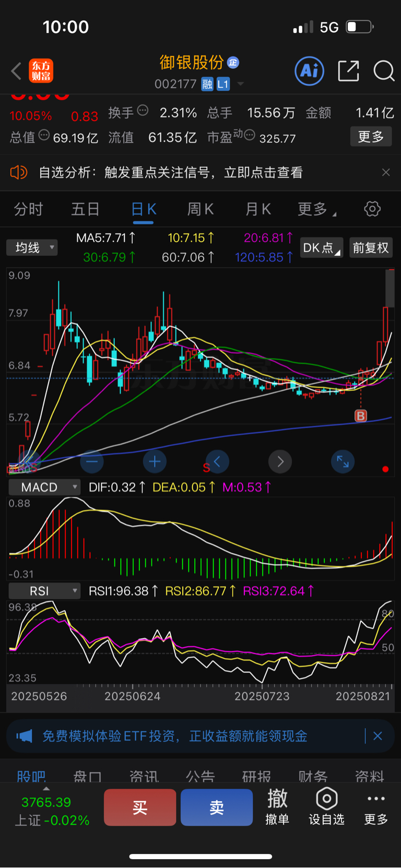Open the Eastmoney orange logo

41,71
